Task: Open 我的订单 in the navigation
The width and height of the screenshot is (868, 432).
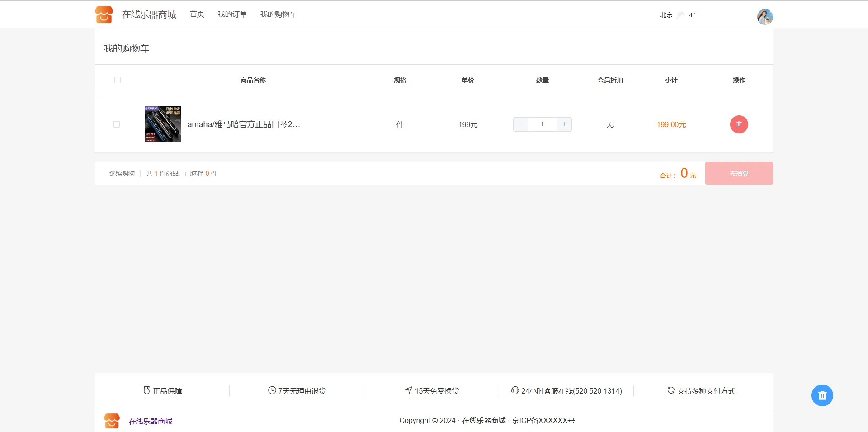Action: [x=232, y=14]
